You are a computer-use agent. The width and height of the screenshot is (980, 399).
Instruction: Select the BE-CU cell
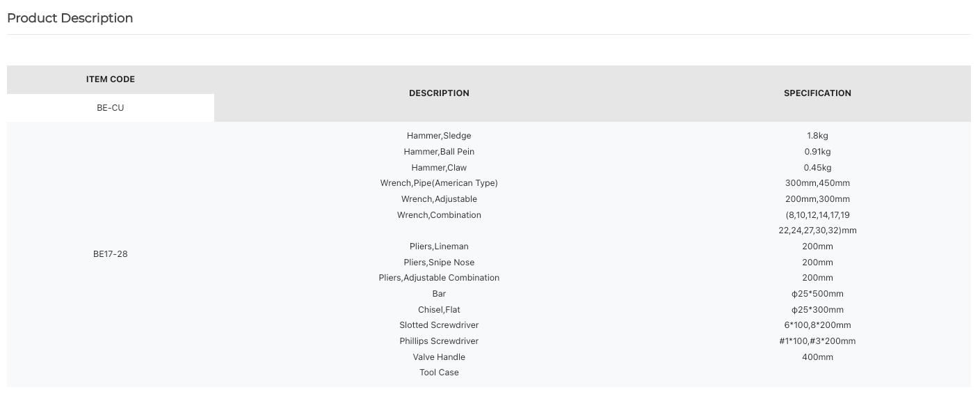[111, 108]
